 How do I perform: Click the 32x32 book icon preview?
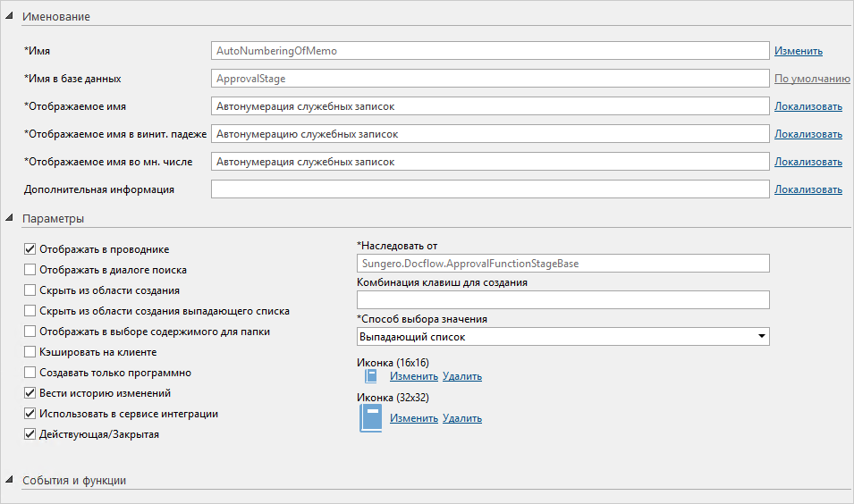370,418
